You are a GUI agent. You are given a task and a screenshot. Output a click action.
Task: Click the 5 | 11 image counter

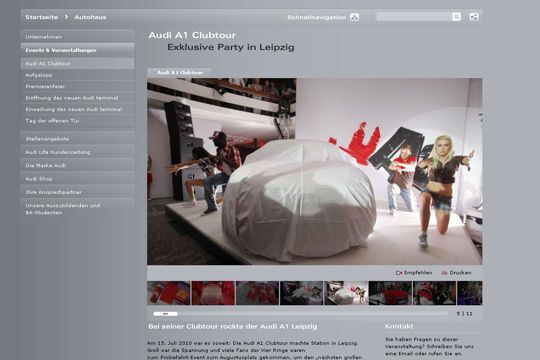465,314
